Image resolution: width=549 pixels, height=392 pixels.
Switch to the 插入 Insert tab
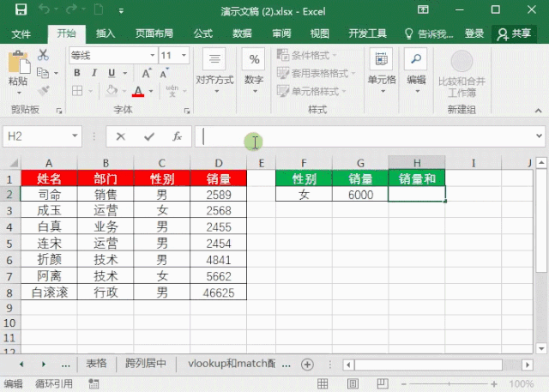106,33
